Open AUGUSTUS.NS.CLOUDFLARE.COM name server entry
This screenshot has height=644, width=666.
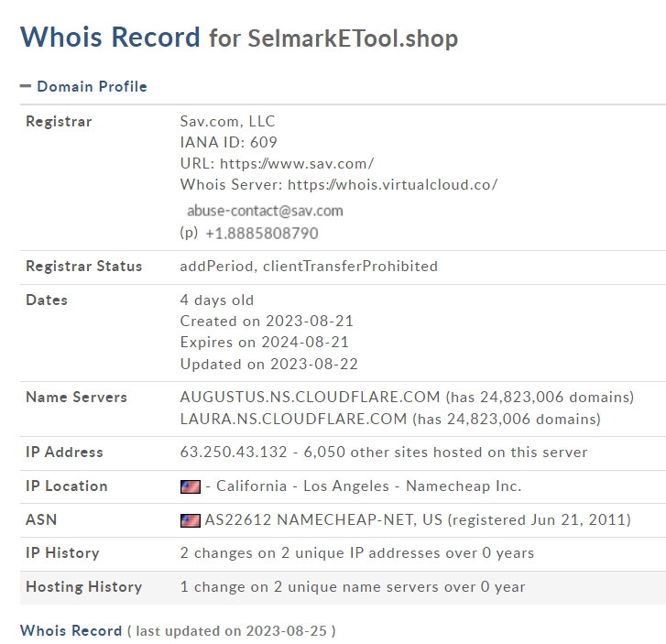point(310,397)
